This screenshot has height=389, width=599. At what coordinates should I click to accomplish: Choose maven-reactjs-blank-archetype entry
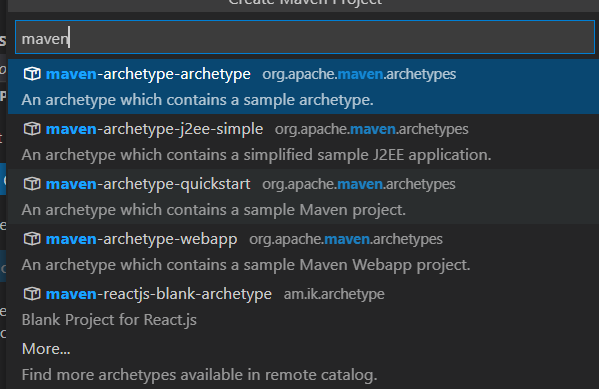click(x=303, y=306)
